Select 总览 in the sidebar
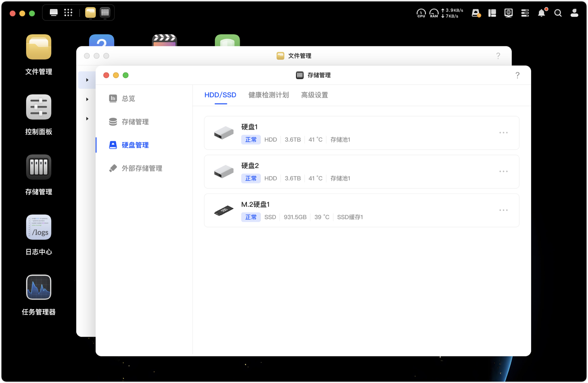This screenshot has width=588, height=383. pyautogui.click(x=144, y=98)
